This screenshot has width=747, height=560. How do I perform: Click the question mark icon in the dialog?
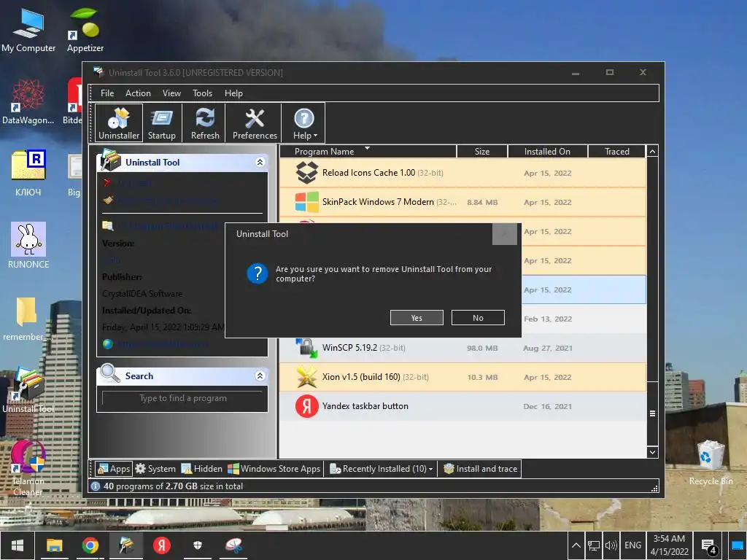click(x=258, y=273)
